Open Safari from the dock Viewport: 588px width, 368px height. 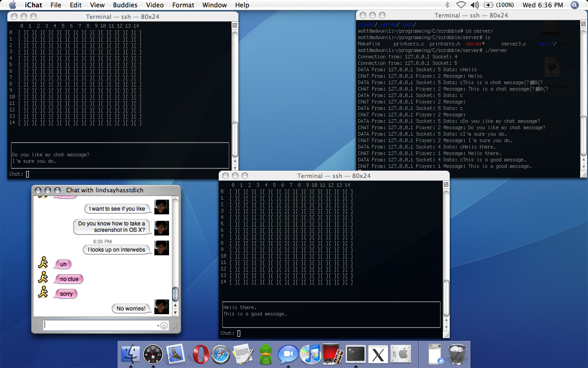[220, 354]
